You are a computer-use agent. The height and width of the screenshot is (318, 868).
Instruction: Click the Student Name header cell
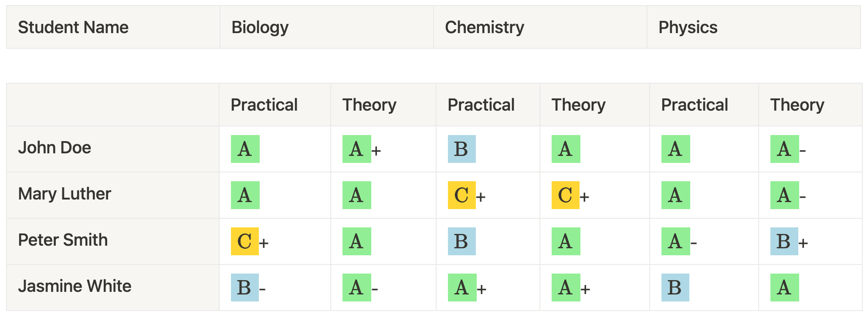pos(113,27)
